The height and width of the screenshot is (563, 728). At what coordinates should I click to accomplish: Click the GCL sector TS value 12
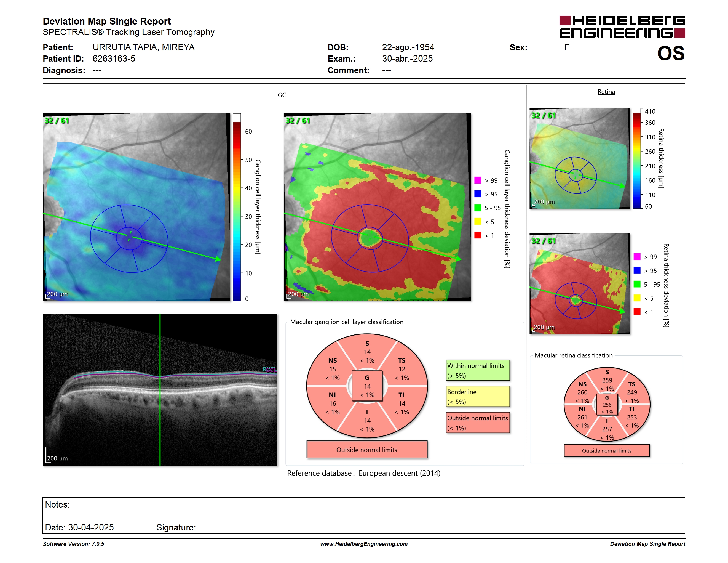[x=402, y=369]
